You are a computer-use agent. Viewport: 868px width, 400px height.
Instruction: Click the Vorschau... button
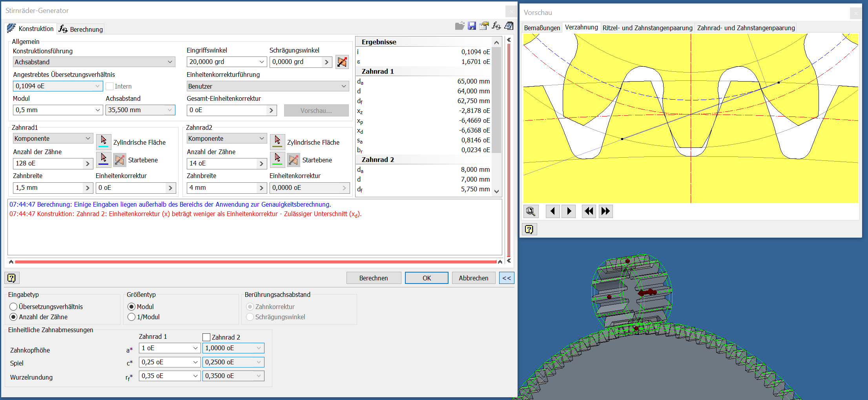[316, 111]
